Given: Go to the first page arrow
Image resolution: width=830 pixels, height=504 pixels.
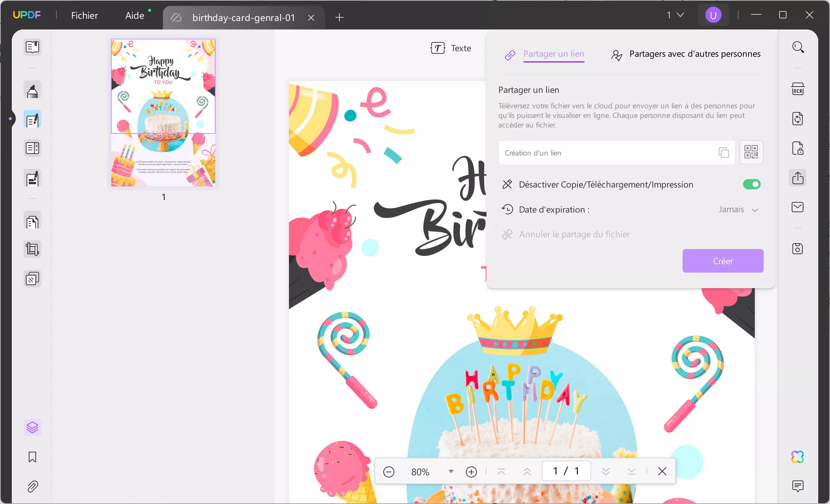Looking at the screenshot, I should click(x=501, y=472).
